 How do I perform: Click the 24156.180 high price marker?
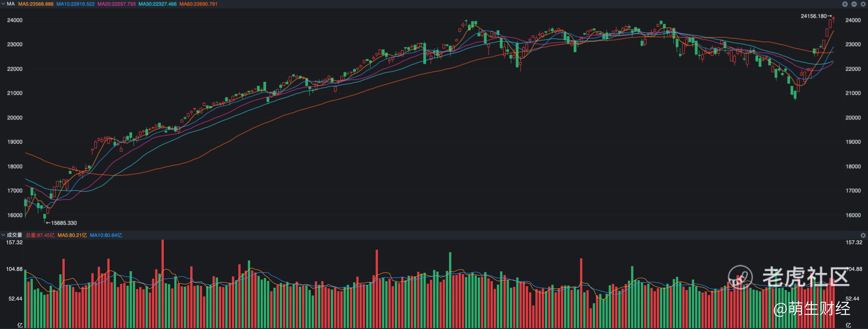[813, 16]
